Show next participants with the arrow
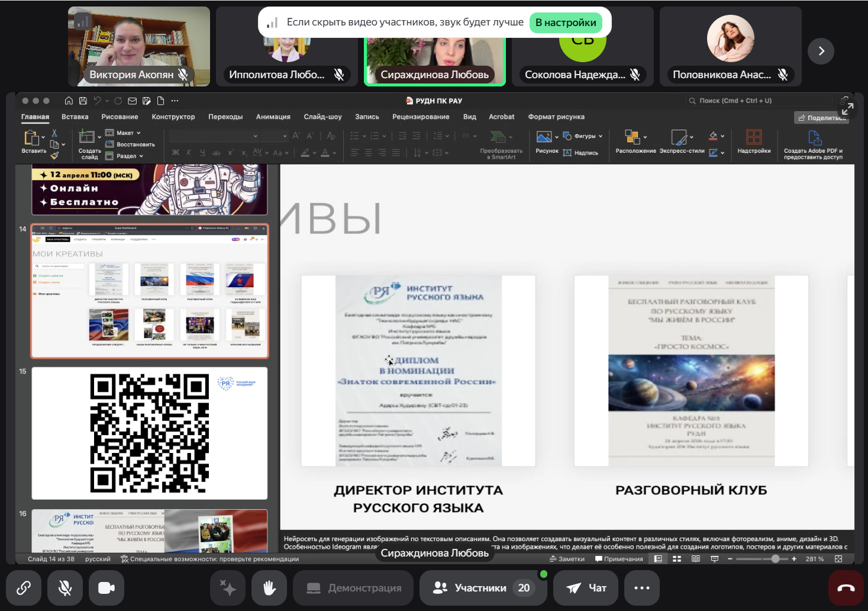The height and width of the screenshot is (611, 868). pos(821,51)
